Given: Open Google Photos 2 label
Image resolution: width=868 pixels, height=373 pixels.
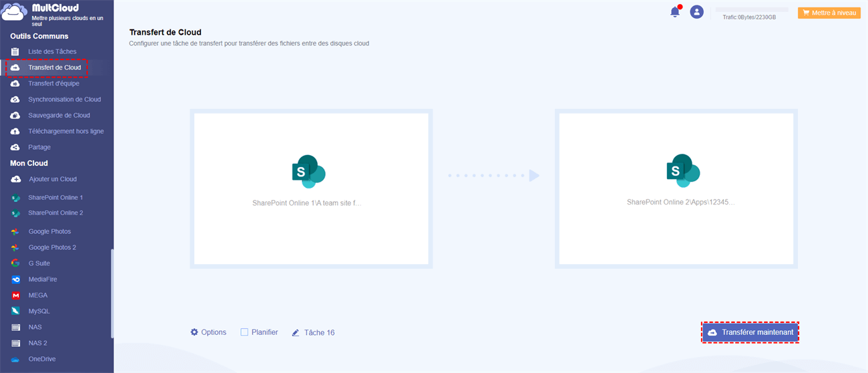Looking at the screenshot, I should click(52, 247).
